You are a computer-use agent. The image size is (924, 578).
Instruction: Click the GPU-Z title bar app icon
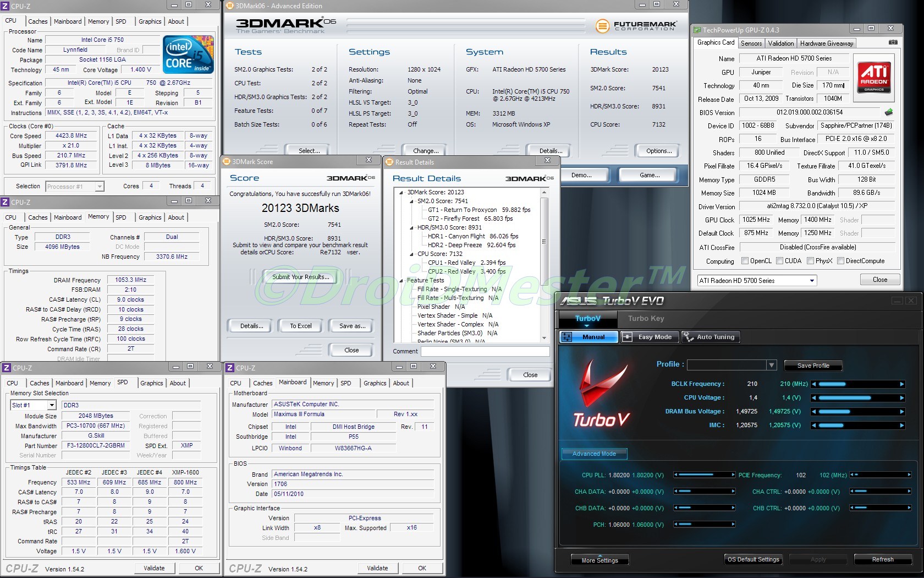click(697, 30)
